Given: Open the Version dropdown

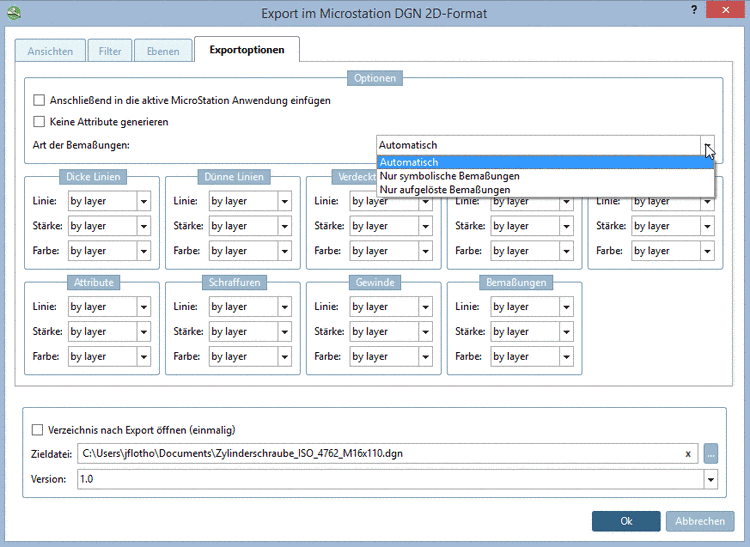Looking at the screenshot, I should point(710,479).
